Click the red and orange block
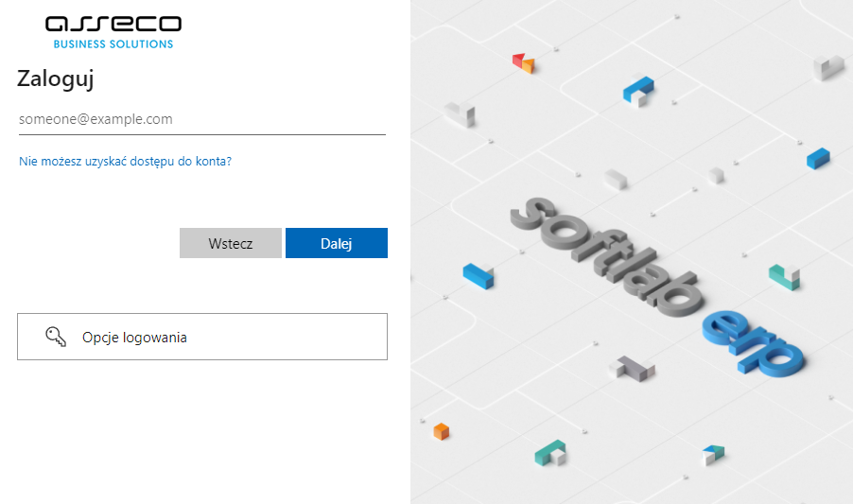 click(523, 63)
